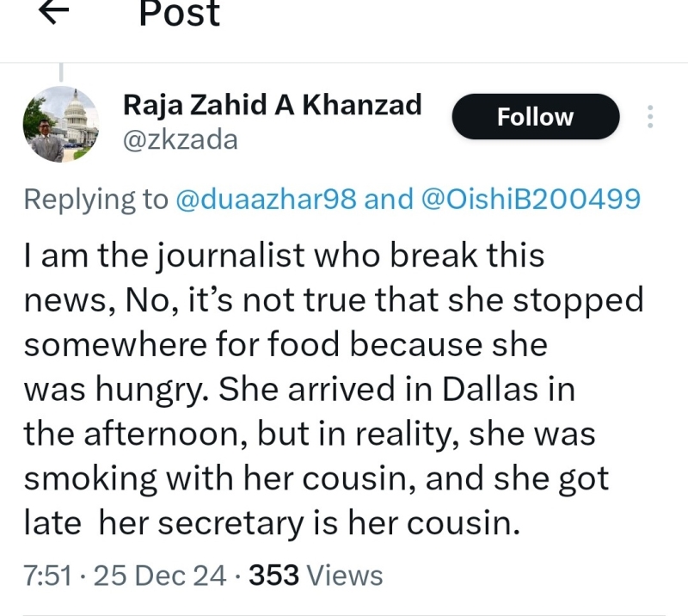Open Raja Zahid's profile picture
The image size is (688, 616).
(60, 124)
